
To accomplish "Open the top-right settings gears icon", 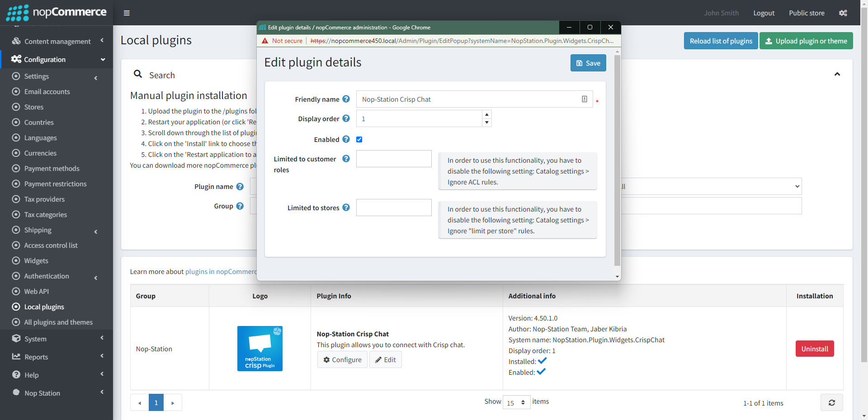I will [x=843, y=13].
